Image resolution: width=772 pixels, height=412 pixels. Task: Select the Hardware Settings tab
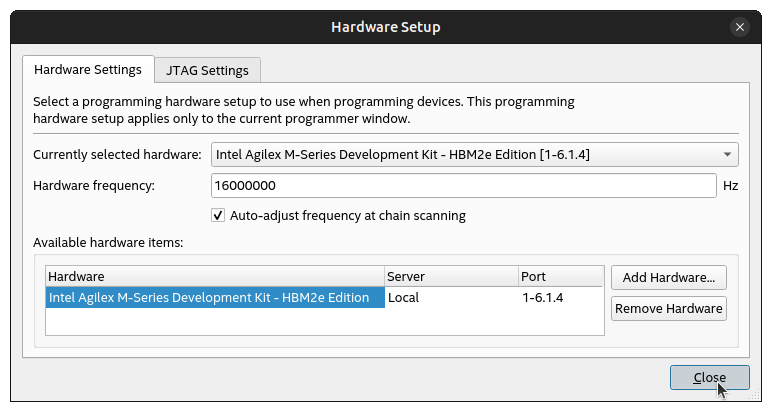(88, 70)
